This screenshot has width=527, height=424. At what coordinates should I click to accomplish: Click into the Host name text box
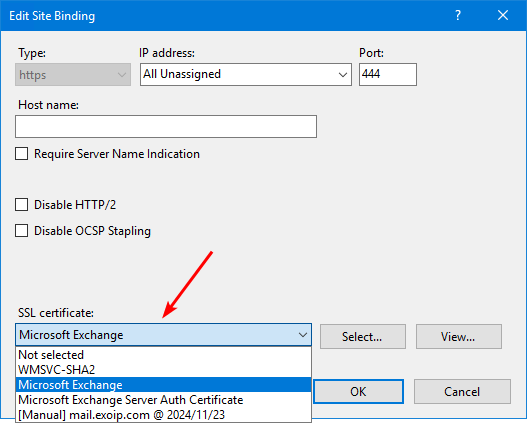[166, 126]
